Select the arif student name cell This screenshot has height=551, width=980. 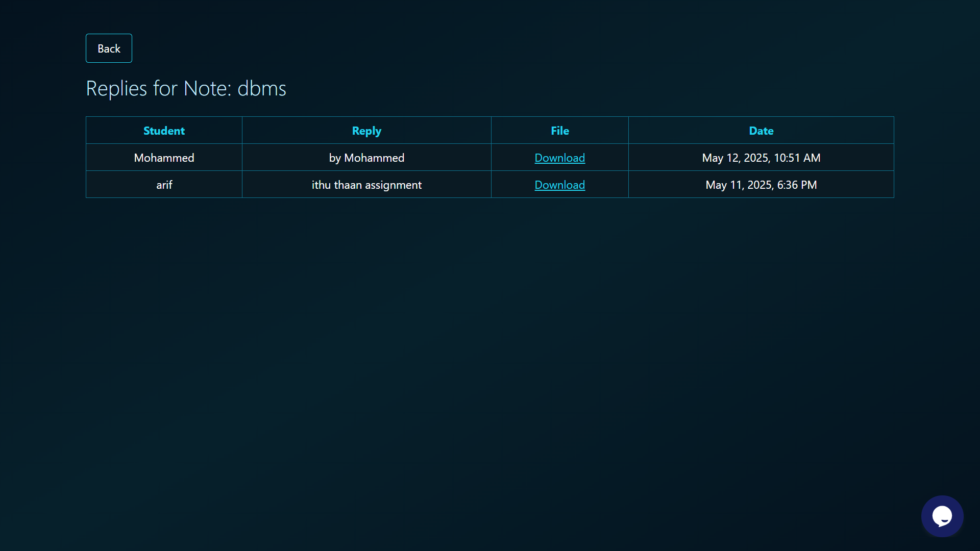(164, 185)
